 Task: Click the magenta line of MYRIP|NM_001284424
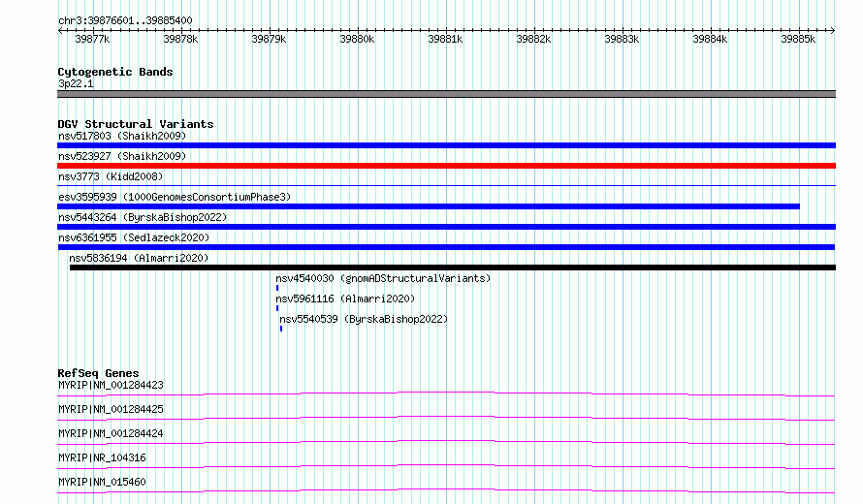(446, 442)
